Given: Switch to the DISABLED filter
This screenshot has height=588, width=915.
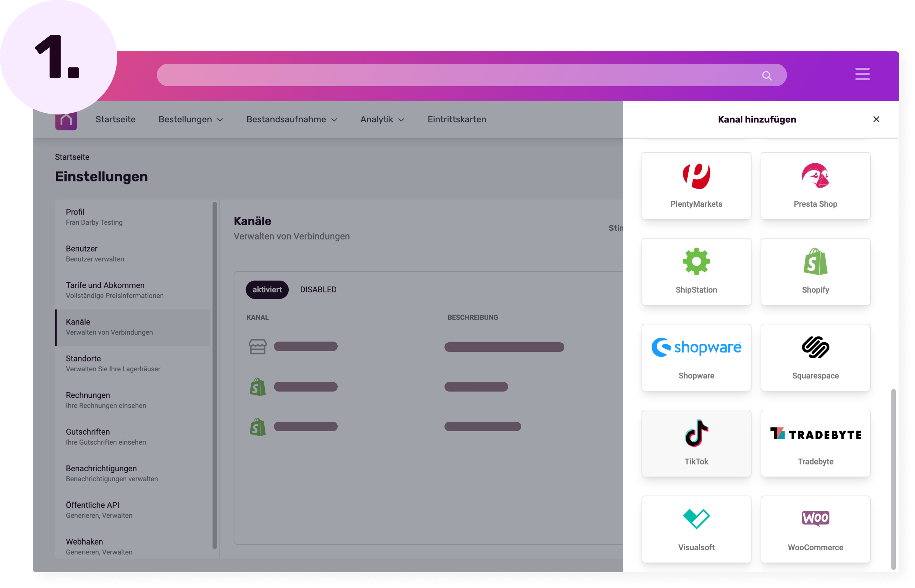Looking at the screenshot, I should click(318, 290).
